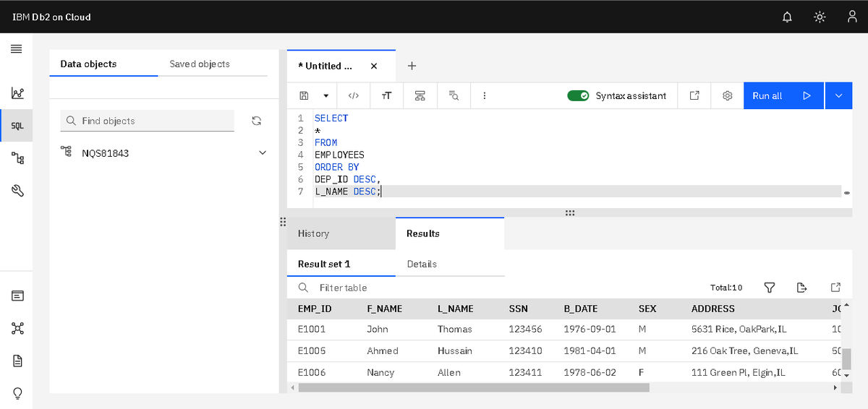The height and width of the screenshot is (409, 868).
Task: Open the save options dropdown arrow
Action: click(x=325, y=95)
